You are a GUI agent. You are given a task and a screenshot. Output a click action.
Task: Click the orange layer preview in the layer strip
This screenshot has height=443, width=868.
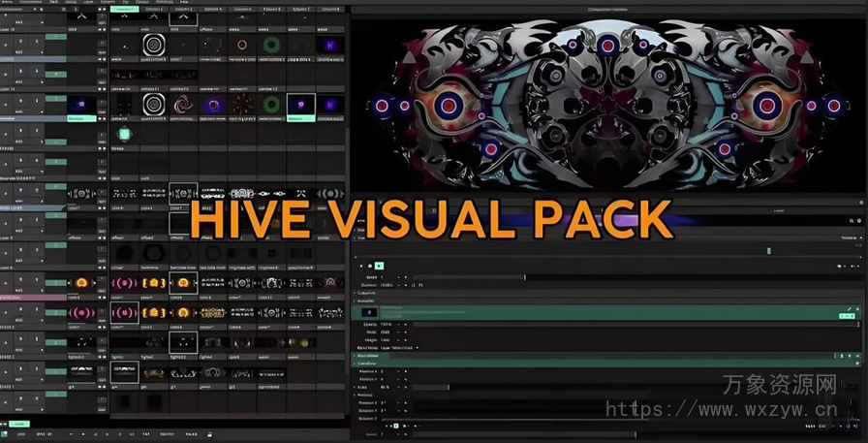pyautogui.click(x=81, y=283)
